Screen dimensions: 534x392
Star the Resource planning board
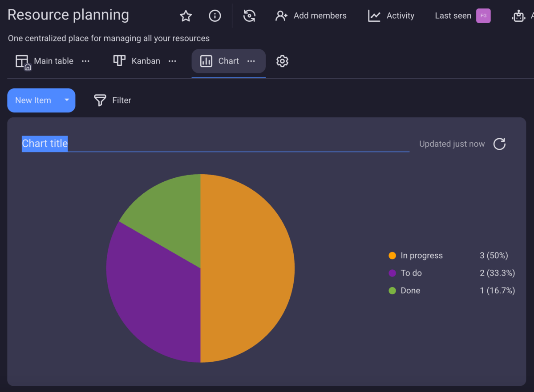[x=186, y=16]
